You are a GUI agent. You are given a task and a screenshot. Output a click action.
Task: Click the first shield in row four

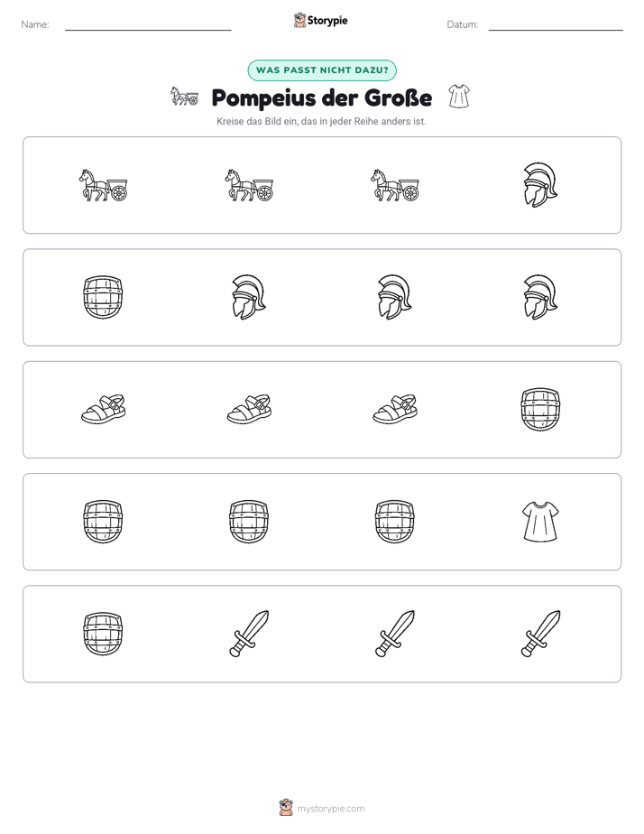(x=103, y=522)
